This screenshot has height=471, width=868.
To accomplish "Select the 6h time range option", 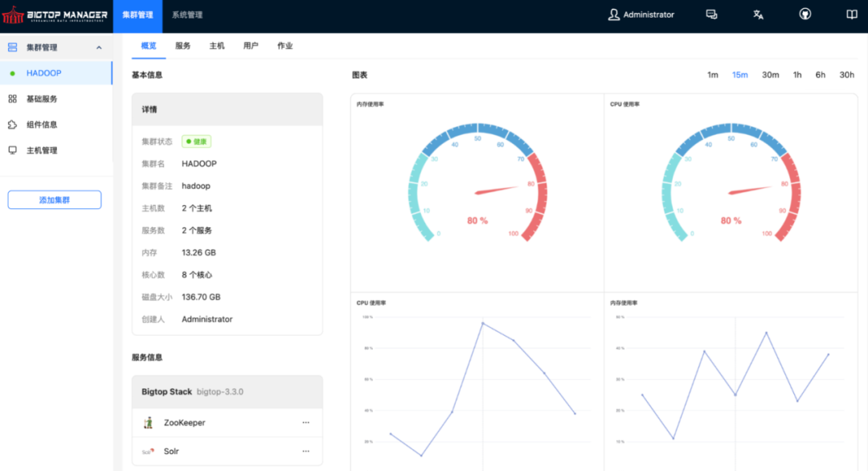I will coord(820,75).
